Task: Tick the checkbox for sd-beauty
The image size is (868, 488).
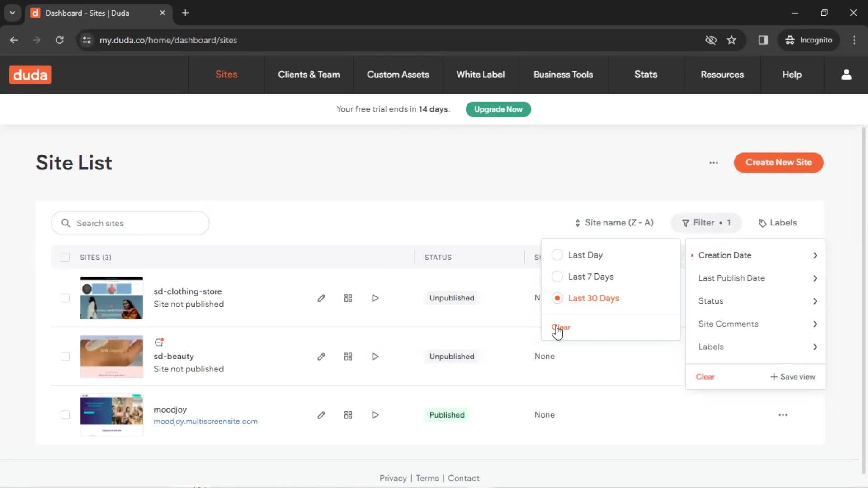Action: 65,357
